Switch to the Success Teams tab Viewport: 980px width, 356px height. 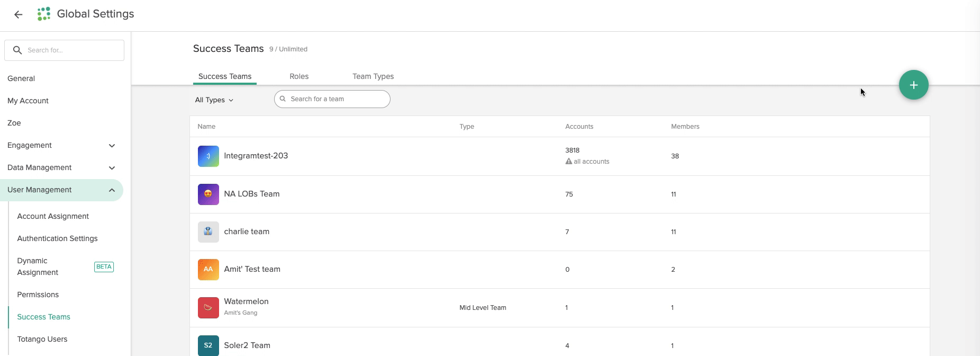click(225, 76)
